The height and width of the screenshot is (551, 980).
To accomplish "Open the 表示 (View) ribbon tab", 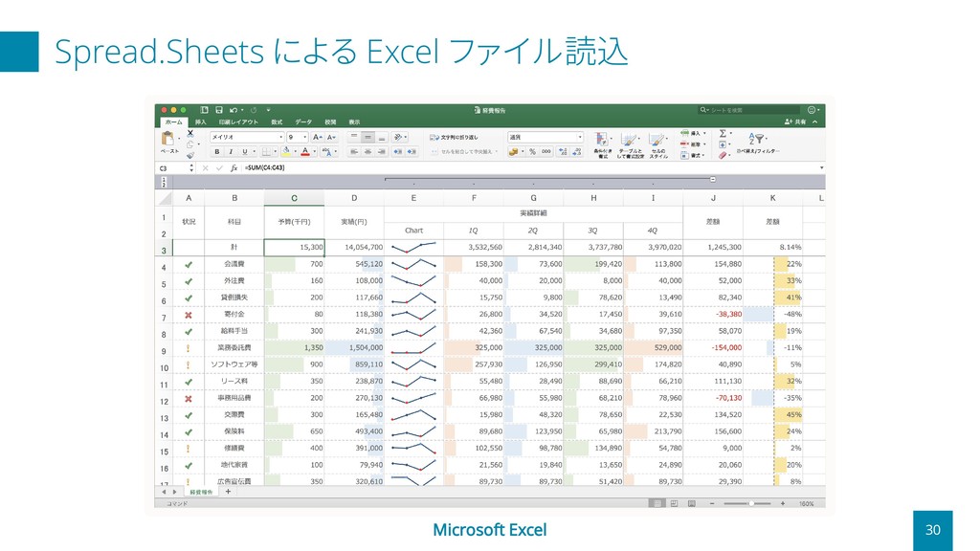I will point(354,122).
